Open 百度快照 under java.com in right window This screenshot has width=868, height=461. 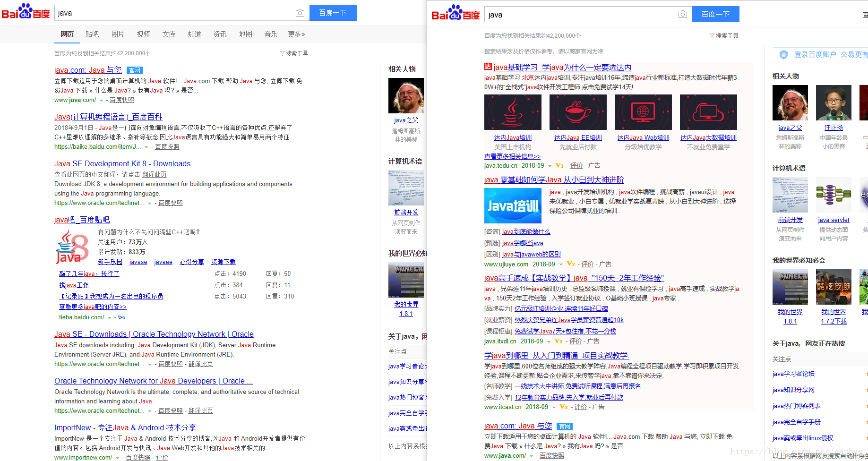click(x=552, y=456)
